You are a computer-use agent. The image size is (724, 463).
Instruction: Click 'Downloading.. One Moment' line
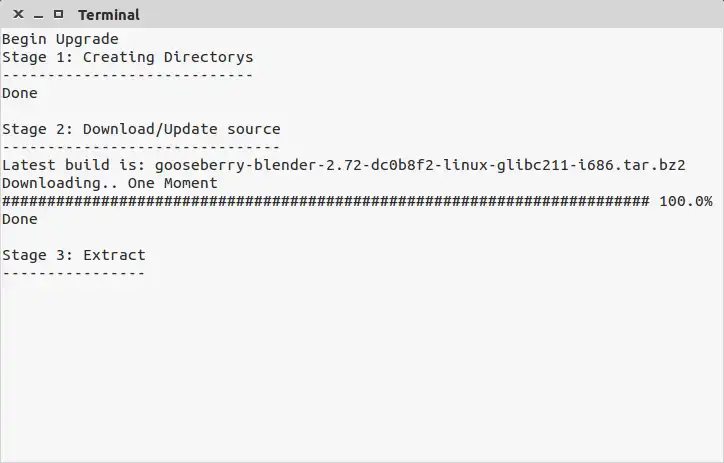click(x=110, y=183)
